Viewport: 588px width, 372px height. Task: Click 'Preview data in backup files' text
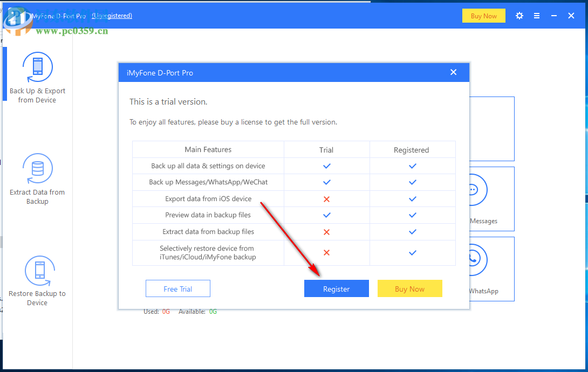(x=208, y=215)
